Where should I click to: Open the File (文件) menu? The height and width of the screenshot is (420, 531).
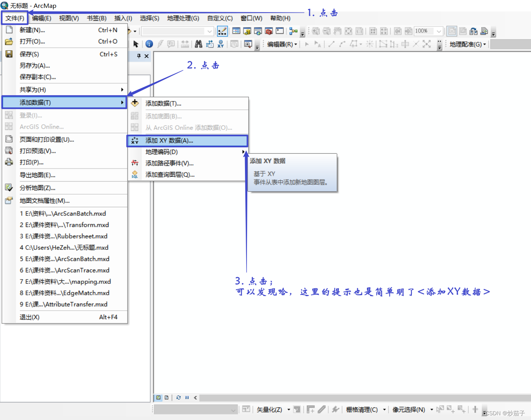15,18
